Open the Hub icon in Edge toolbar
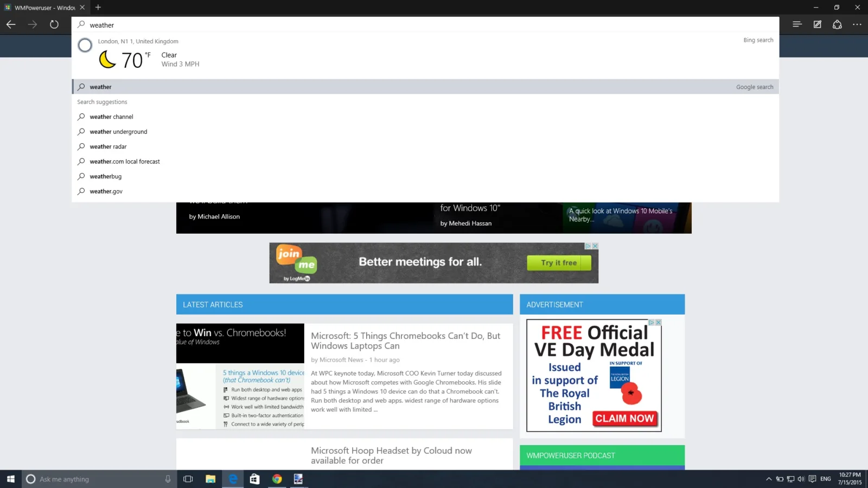This screenshot has width=868, height=488. click(797, 24)
